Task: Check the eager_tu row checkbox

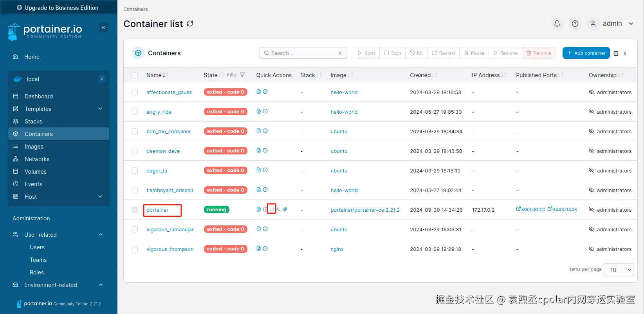Action: 135,171
